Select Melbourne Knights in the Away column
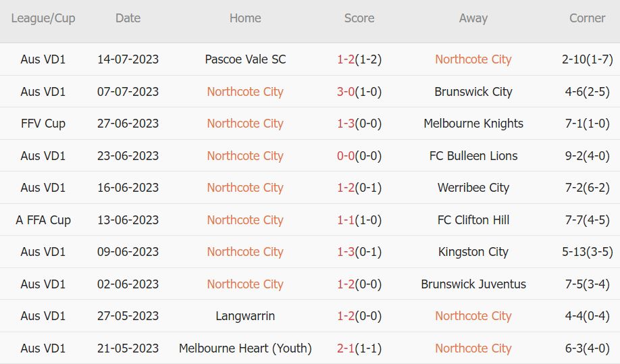620x364 pixels. tap(473, 124)
